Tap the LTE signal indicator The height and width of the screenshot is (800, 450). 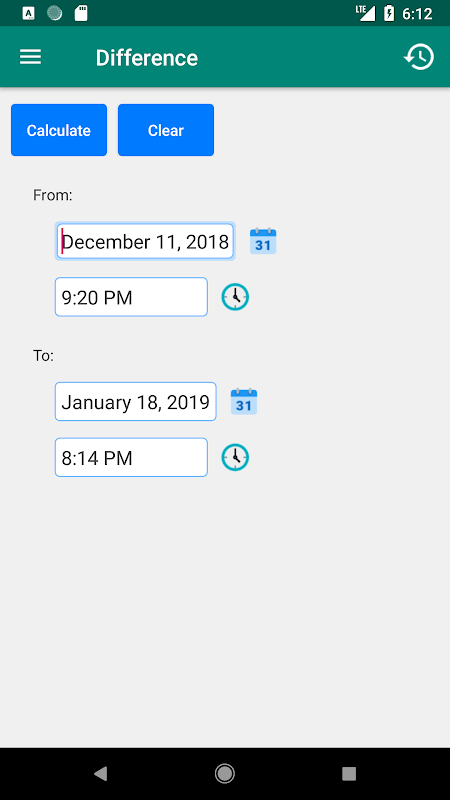[366, 13]
